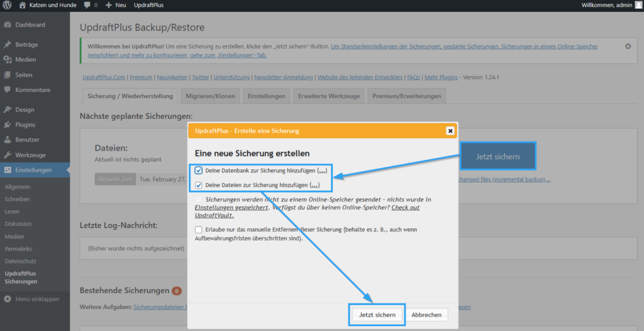Toggle Deine Dateien zur Sicherung hinzufügen checkbox

point(199,186)
